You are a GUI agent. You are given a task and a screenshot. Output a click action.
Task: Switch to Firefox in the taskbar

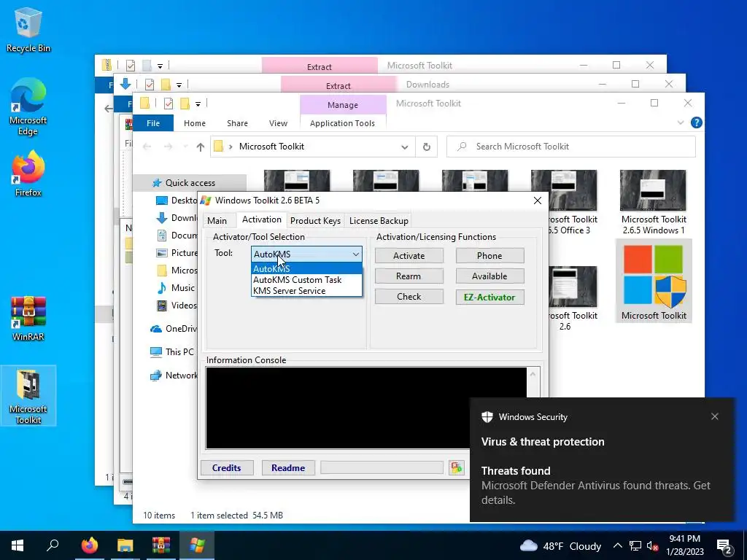pos(89,545)
